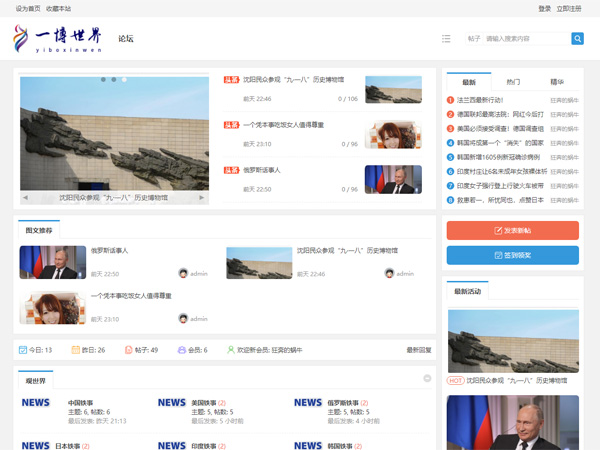The width and height of the screenshot is (600, 450).
Task: Select the second carousel indicator dot
Action: click(x=114, y=80)
